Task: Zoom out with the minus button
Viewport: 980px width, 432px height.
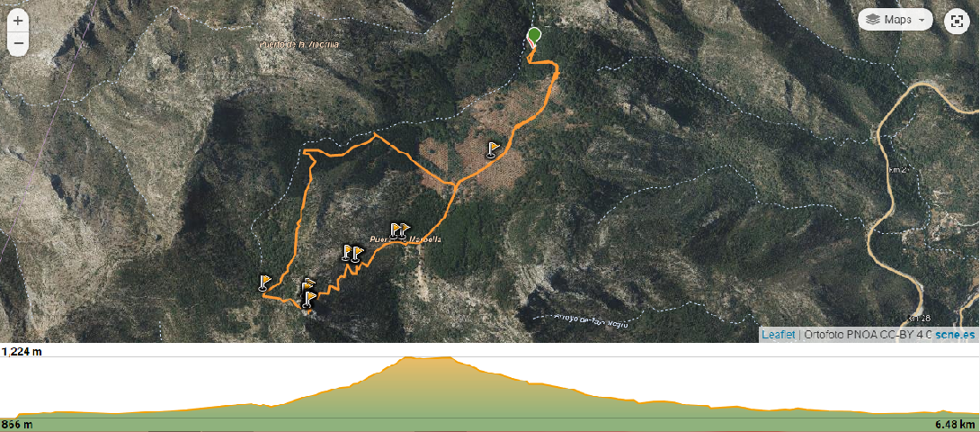Action: click(17, 43)
